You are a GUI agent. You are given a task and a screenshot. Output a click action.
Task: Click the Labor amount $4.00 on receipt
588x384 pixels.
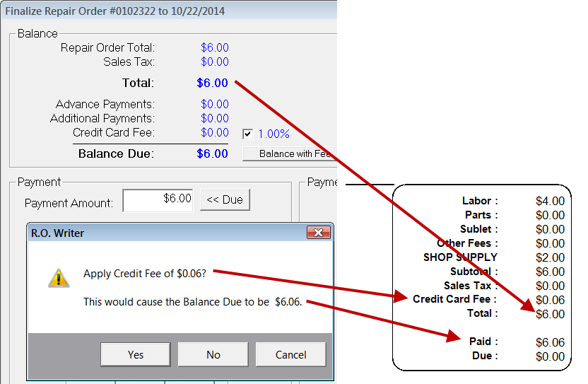pyautogui.click(x=550, y=202)
